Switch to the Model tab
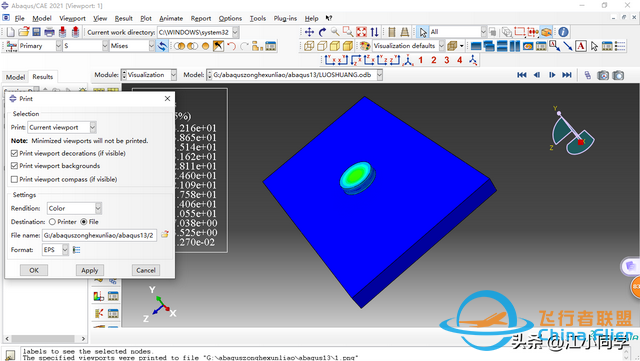Image resolution: width=640 pixels, height=361 pixels. point(15,77)
